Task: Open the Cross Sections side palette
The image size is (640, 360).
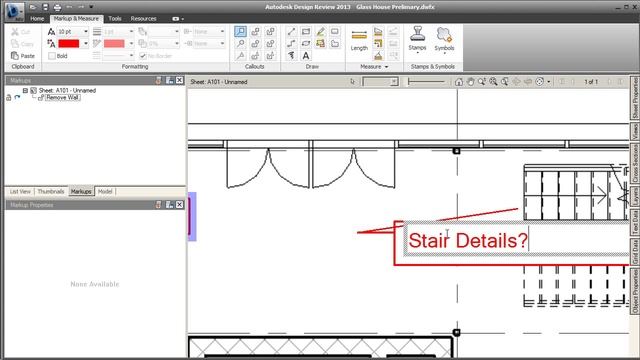Action: pos(635,164)
